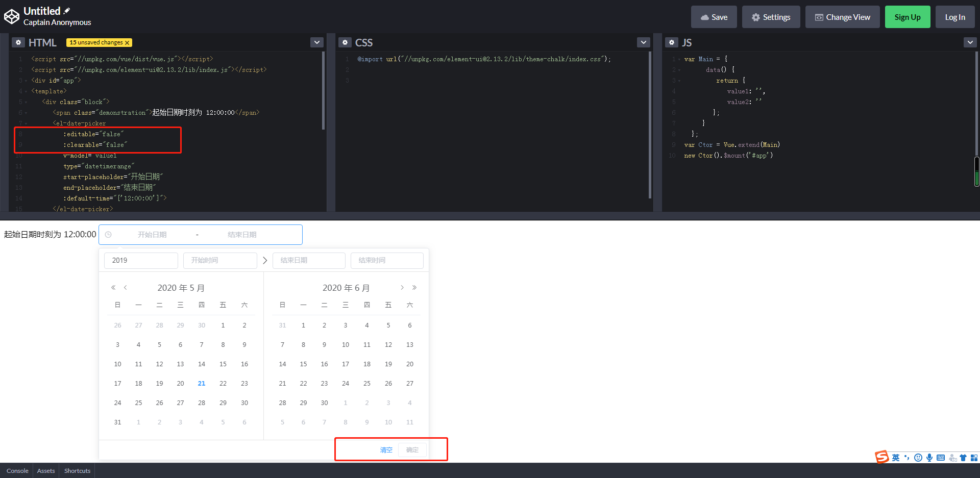The height and width of the screenshot is (478, 980).
Task: Click the 2019 year input field
Action: pyautogui.click(x=141, y=260)
